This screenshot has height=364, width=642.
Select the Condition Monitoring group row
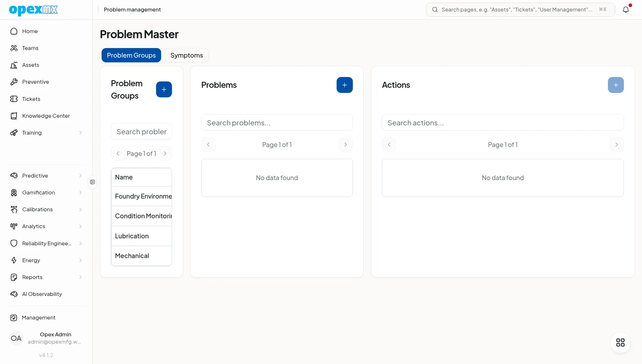[141, 216]
